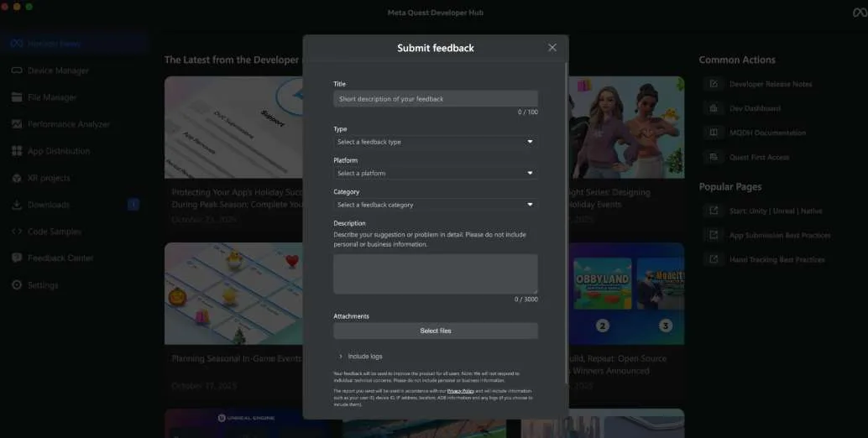Open the App Distribution tab label
This screenshot has width=868, height=438.
(x=59, y=150)
